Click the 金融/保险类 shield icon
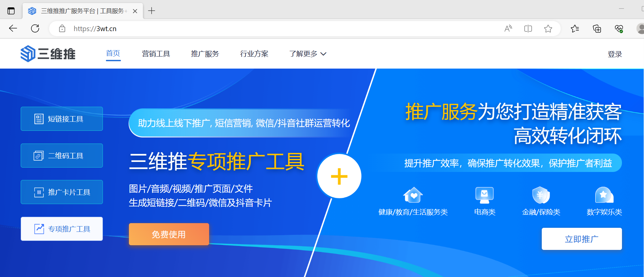 541,195
